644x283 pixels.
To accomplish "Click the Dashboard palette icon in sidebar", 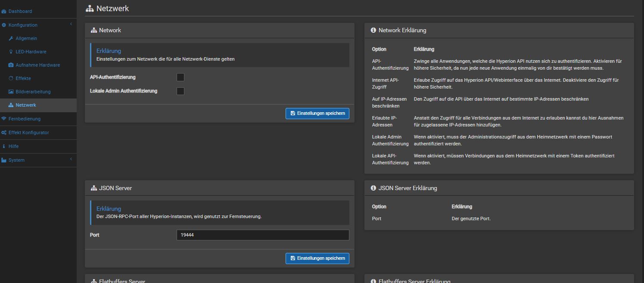I will (x=4, y=11).
